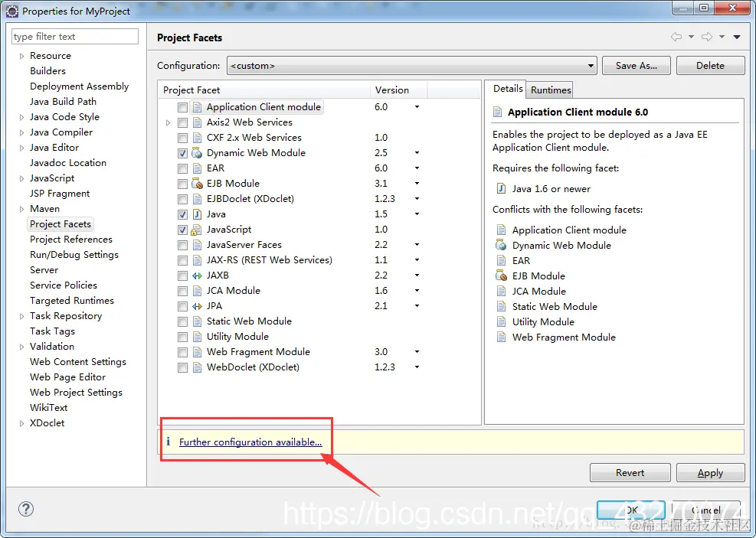756x538 pixels.
Task: Open the view menu triangle icon
Action: (737, 37)
